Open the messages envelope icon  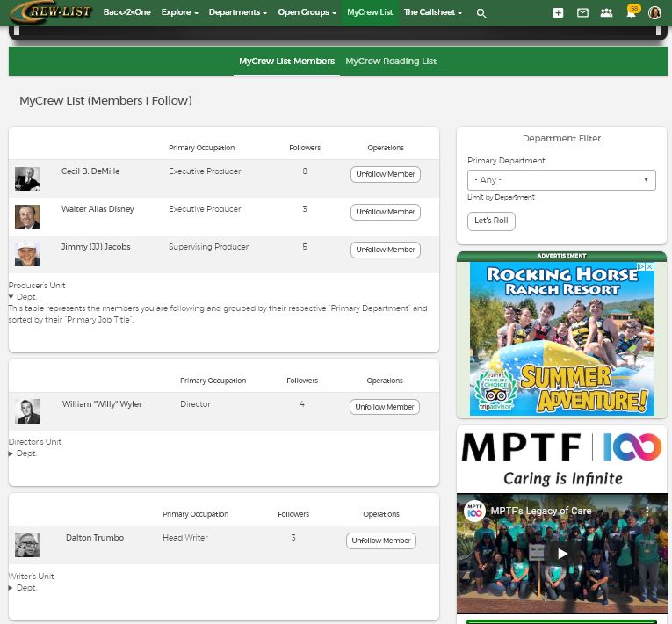pyautogui.click(x=582, y=13)
